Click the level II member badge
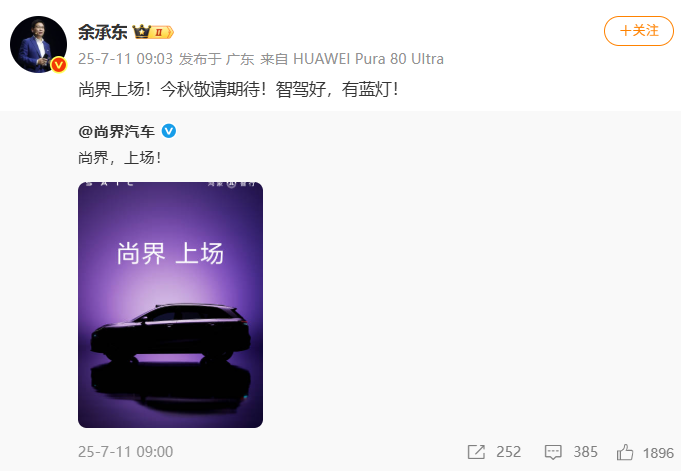 tap(162, 32)
